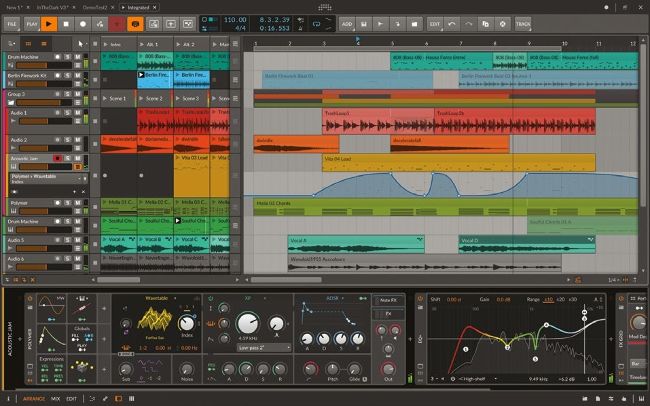Solo the Drum Machine track at the top

click(x=68, y=57)
